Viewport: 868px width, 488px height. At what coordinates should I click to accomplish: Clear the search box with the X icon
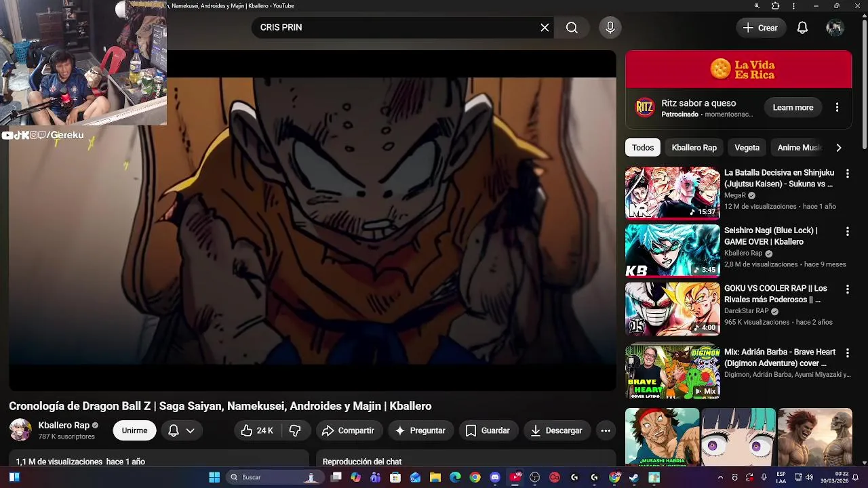click(x=545, y=27)
